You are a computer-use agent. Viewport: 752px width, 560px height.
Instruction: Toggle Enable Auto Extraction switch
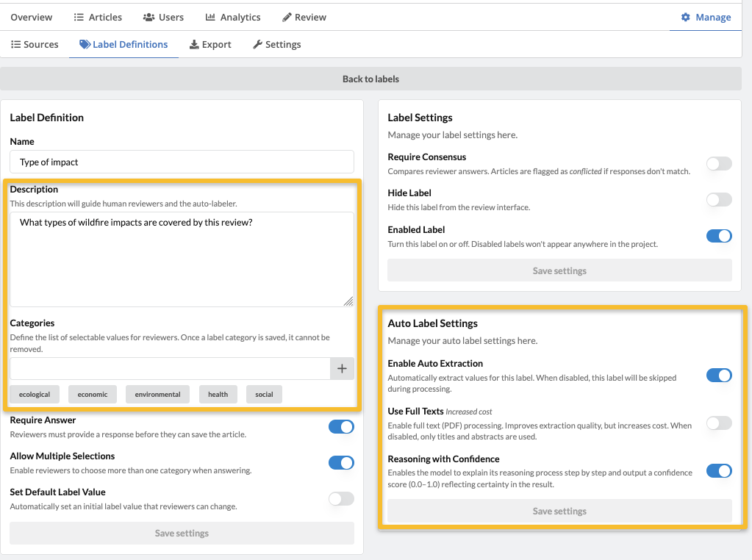point(719,376)
